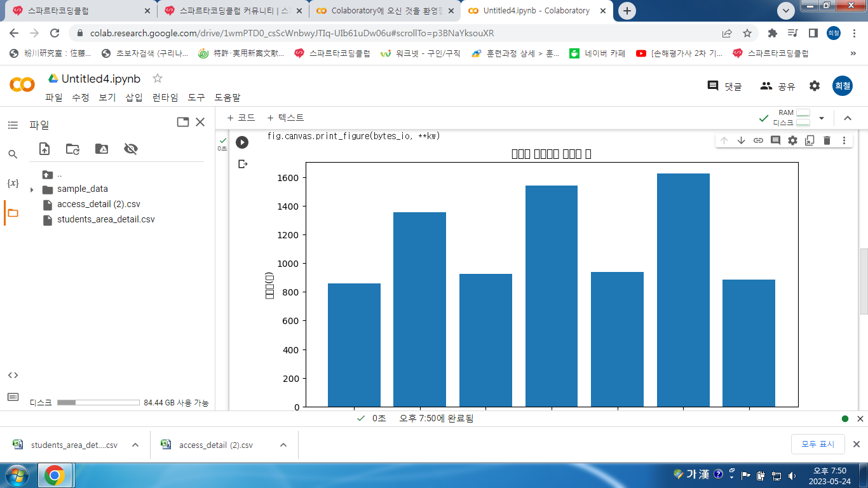The height and width of the screenshot is (488, 868).
Task: Open access_detail (2).csv download options chevron
Action: click(283, 445)
